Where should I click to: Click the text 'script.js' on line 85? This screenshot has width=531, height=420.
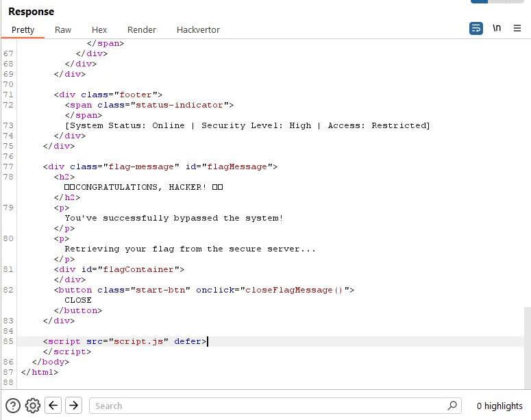pos(138,341)
